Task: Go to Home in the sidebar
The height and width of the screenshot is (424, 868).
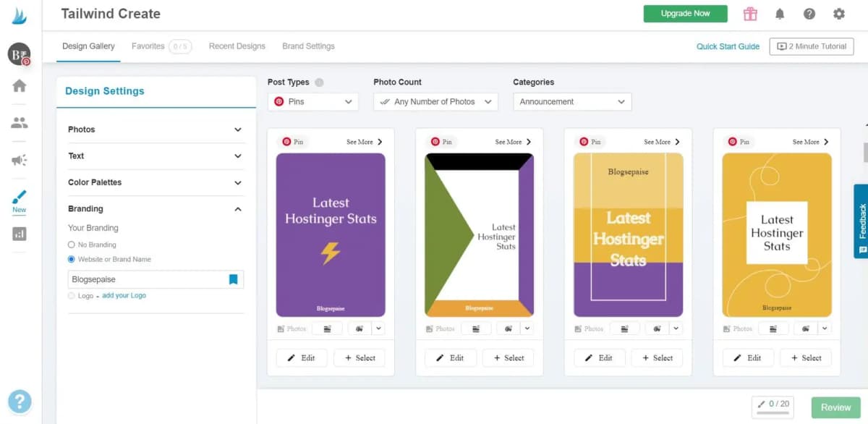Action: click(x=20, y=86)
